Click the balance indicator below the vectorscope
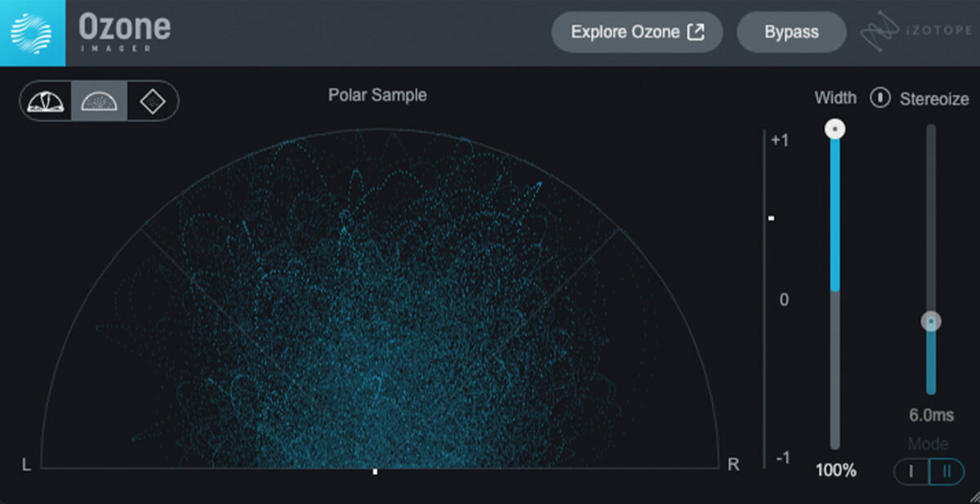 click(x=375, y=471)
